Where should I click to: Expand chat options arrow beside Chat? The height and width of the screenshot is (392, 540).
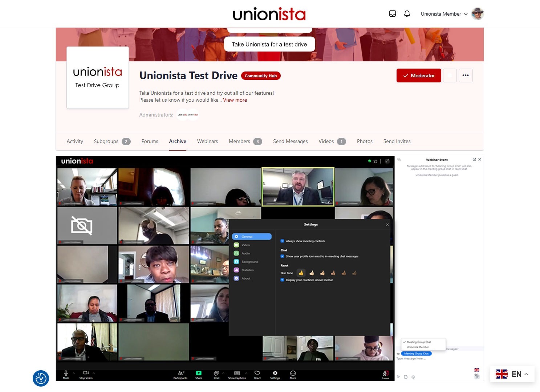coord(223,373)
